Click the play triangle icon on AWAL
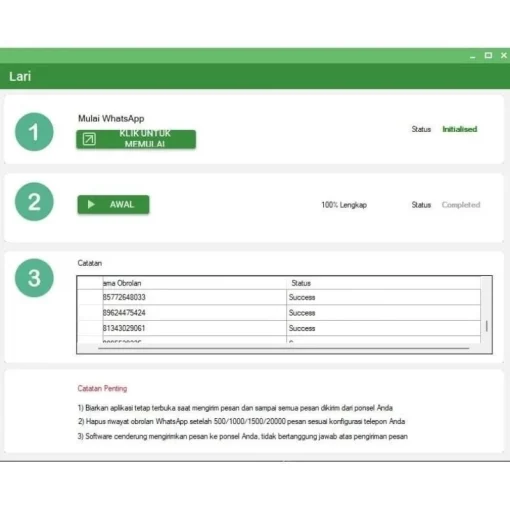Image resolution: width=510 pixels, height=510 pixels. tap(91, 204)
